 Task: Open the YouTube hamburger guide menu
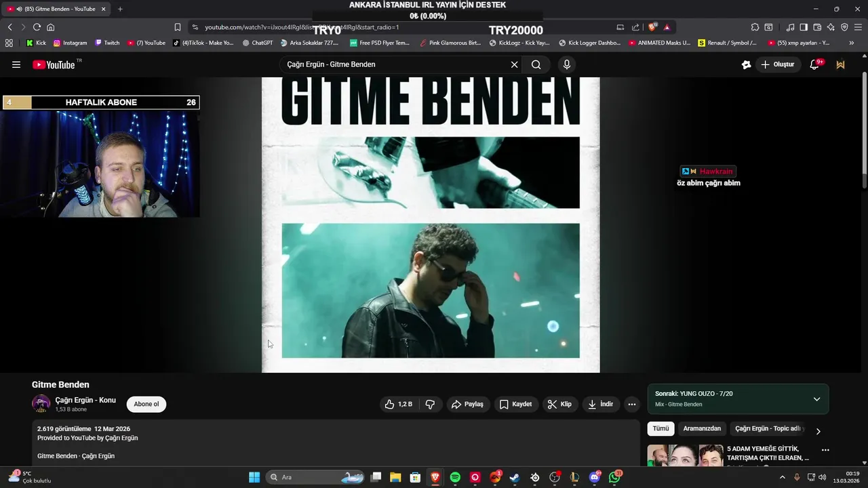(x=16, y=64)
